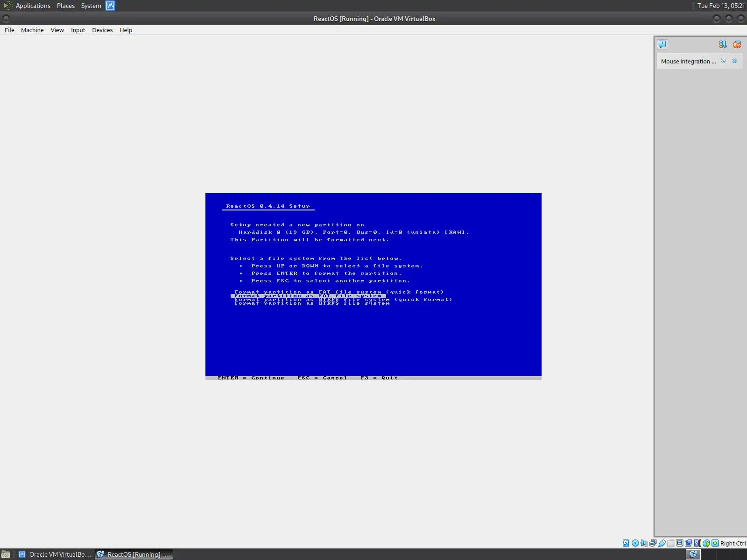
Task: Open the Mouse integration notification message
Action: [688, 61]
